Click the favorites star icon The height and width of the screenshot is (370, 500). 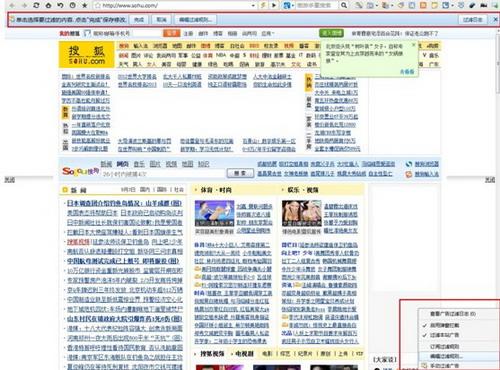pyautogui.click(x=85, y=5)
